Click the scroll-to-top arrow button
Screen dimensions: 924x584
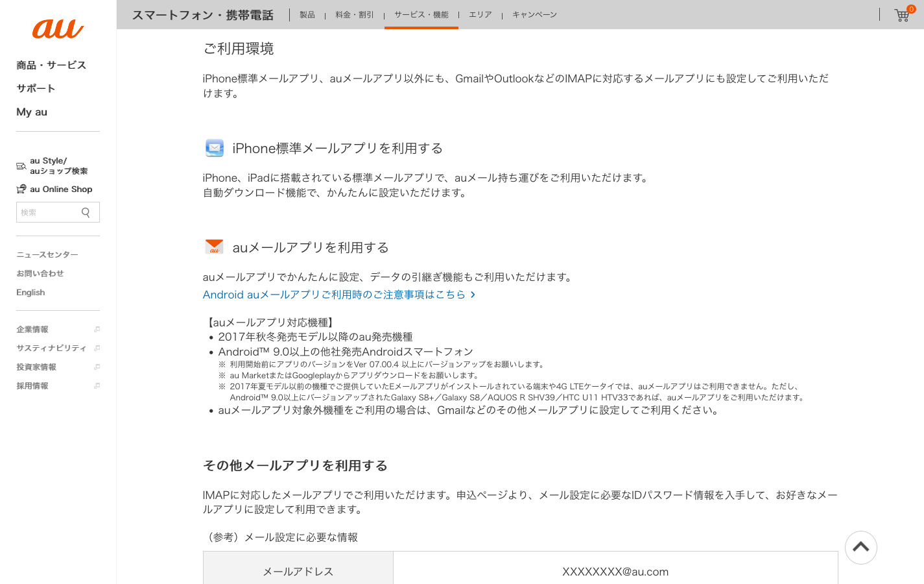pos(860,547)
